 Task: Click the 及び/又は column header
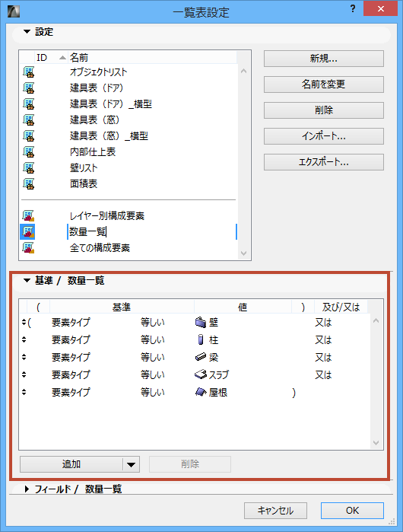pos(341,307)
